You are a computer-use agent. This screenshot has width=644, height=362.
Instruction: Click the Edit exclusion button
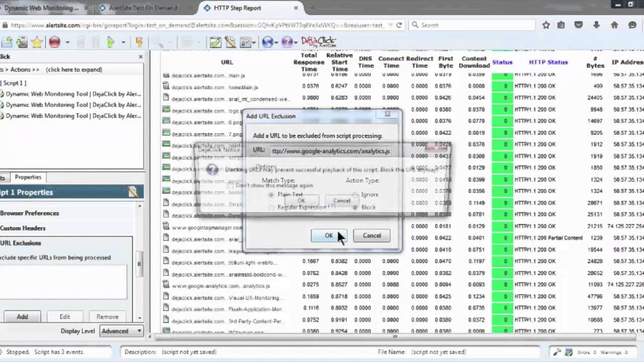tap(65, 317)
